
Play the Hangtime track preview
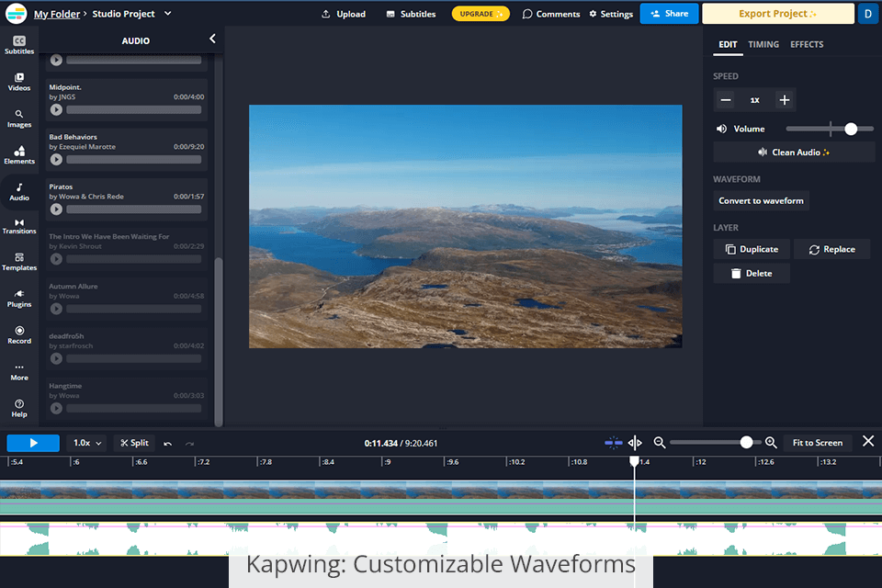56,409
